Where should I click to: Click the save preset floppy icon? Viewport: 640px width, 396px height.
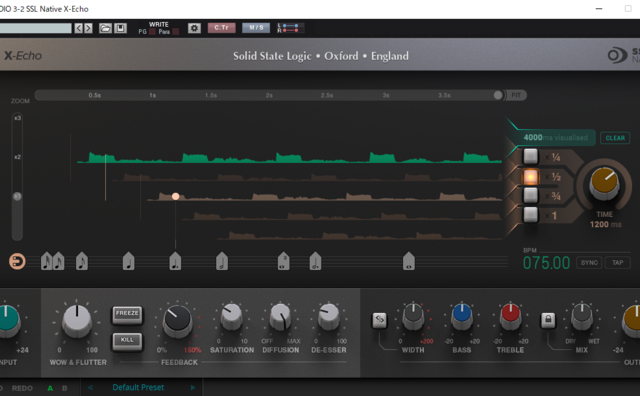(120, 28)
